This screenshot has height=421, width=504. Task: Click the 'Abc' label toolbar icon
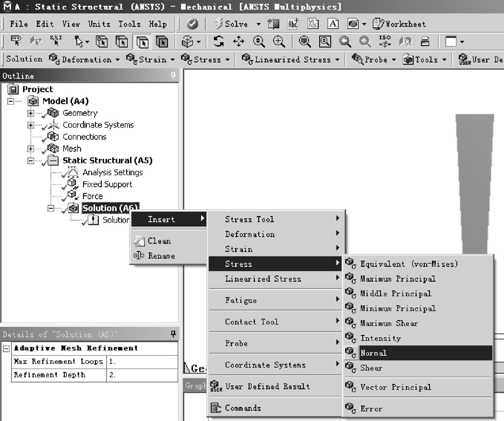click(293, 24)
